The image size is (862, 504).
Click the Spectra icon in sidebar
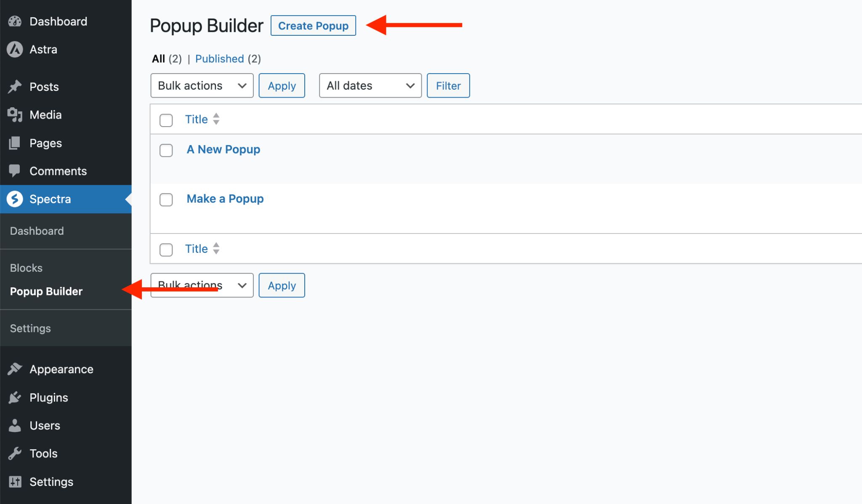point(16,199)
